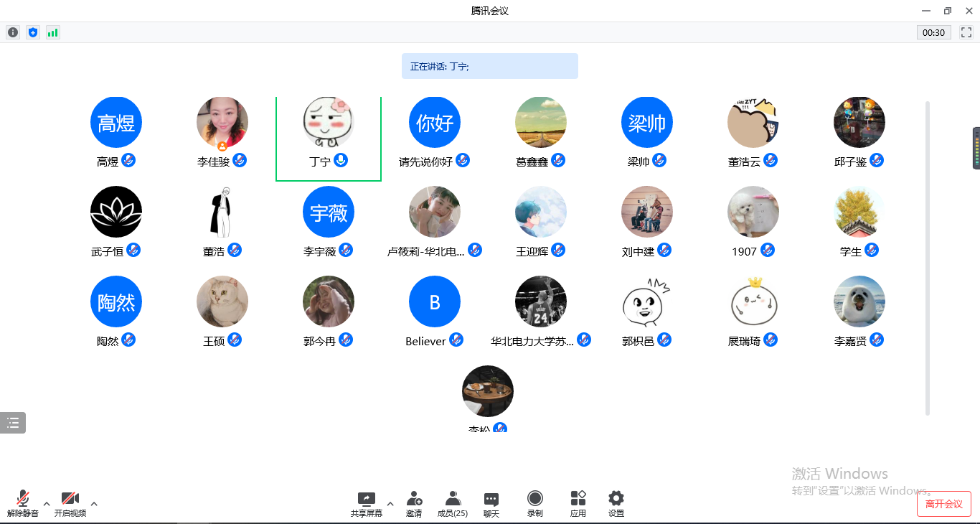The height and width of the screenshot is (524, 980).
Task: Click the volume level meter on right edge
Action: [976, 149]
